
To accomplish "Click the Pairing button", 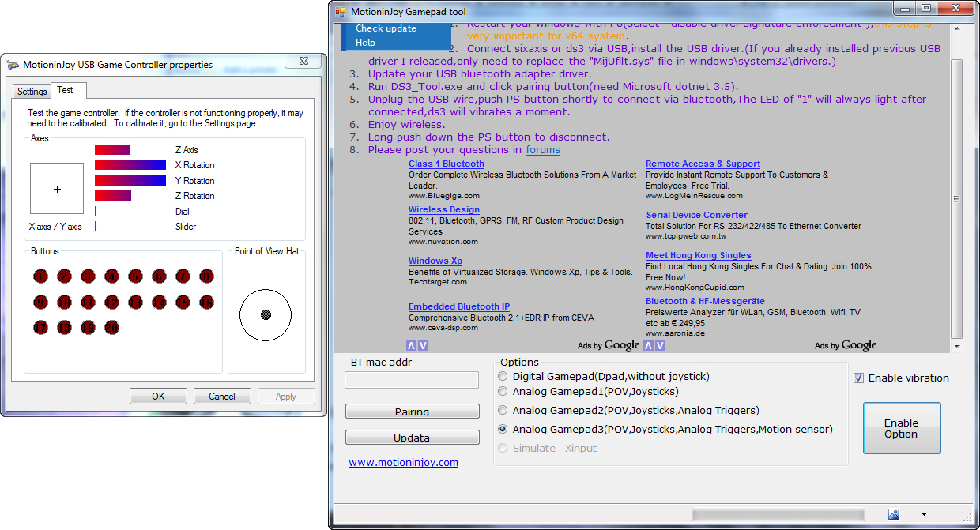I will pyautogui.click(x=413, y=412).
